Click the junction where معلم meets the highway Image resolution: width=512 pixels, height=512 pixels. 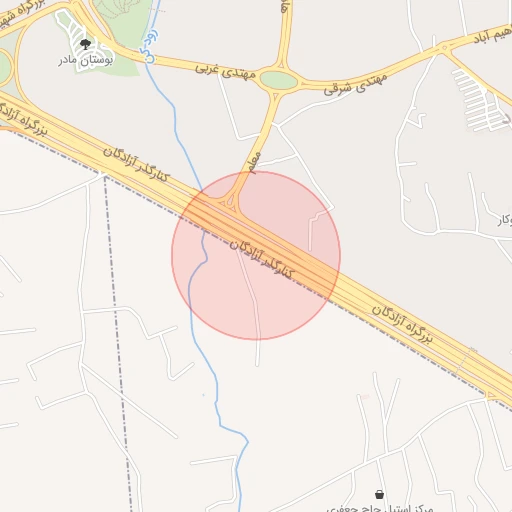coord(229,203)
